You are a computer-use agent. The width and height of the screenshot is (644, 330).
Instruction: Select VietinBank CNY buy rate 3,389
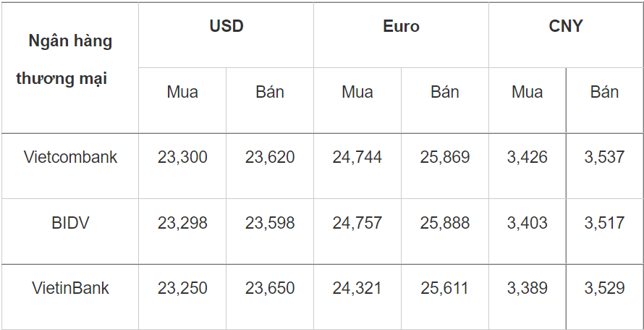coord(528,288)
